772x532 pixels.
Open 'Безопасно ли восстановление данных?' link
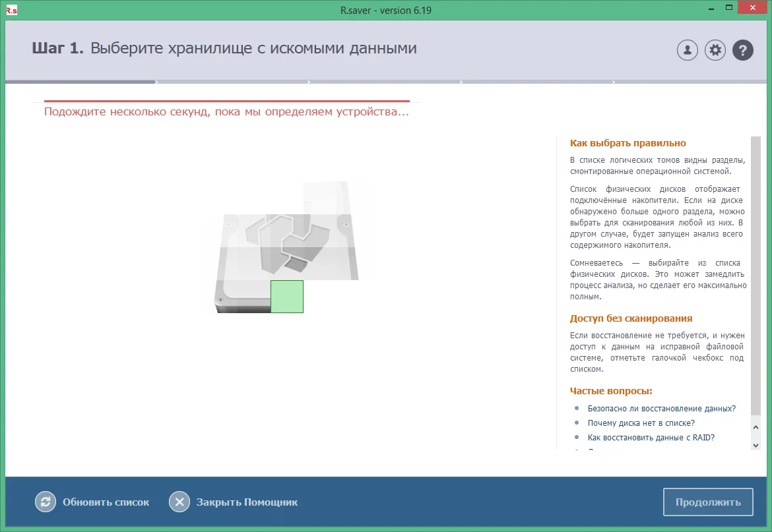pos(661,409)
